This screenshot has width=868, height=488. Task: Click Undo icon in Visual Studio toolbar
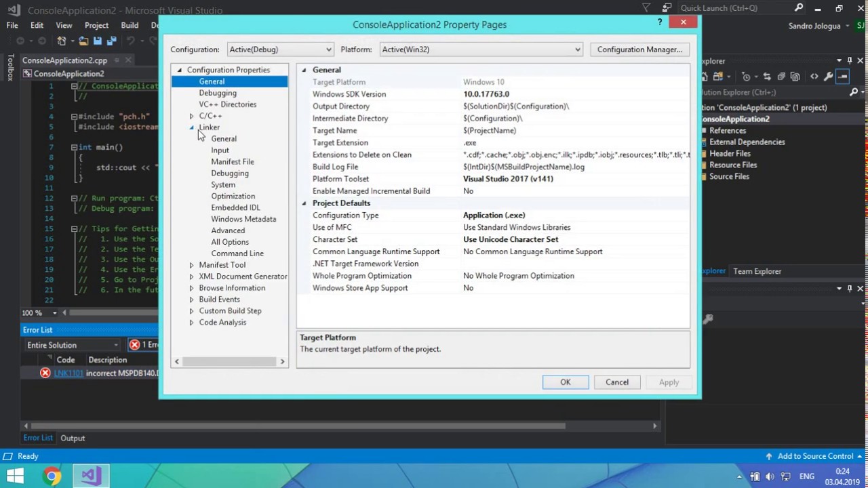(132, 41)
